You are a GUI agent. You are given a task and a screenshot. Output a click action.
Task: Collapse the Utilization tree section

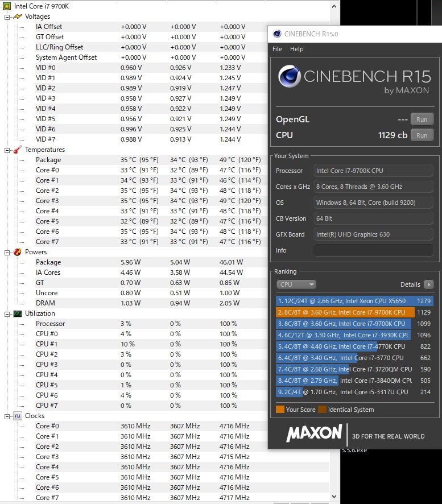7,314
